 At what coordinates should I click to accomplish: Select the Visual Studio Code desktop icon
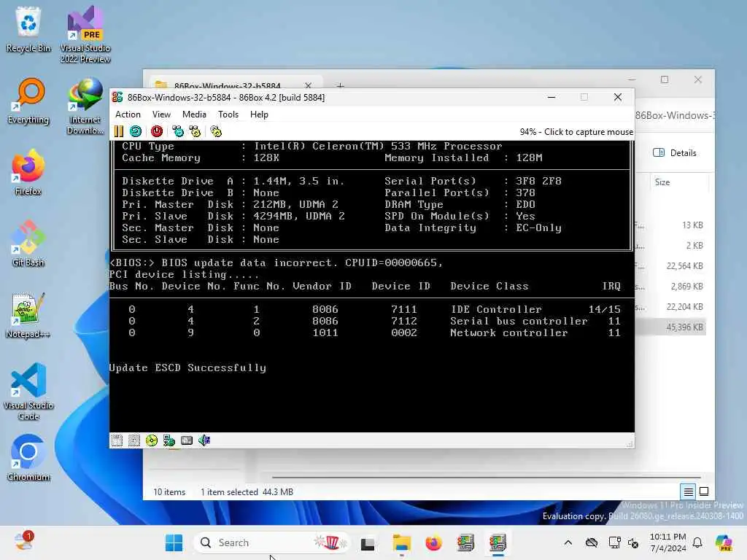coord(28,392)
